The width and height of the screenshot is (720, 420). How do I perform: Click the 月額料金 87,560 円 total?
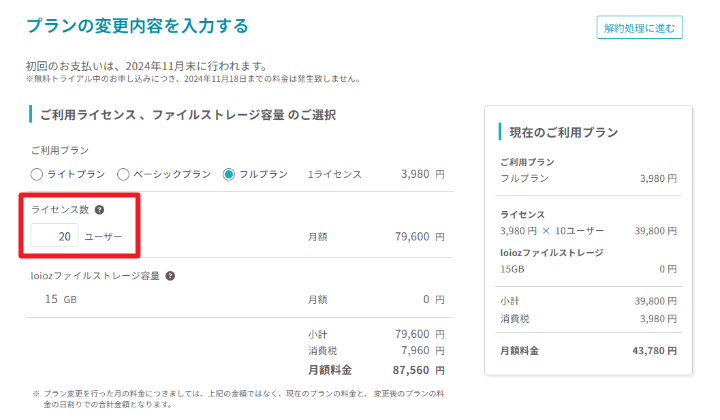coord(376,370)
